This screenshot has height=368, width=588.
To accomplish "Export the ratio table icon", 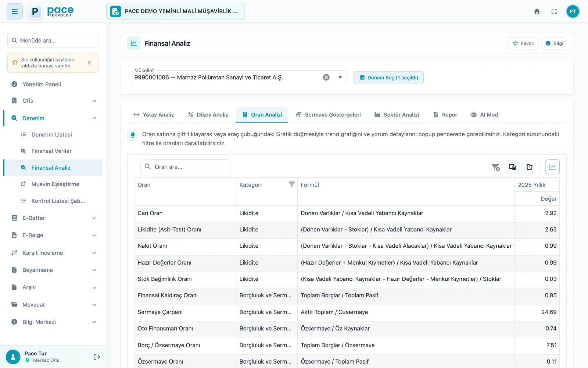I will coord(530,167).
